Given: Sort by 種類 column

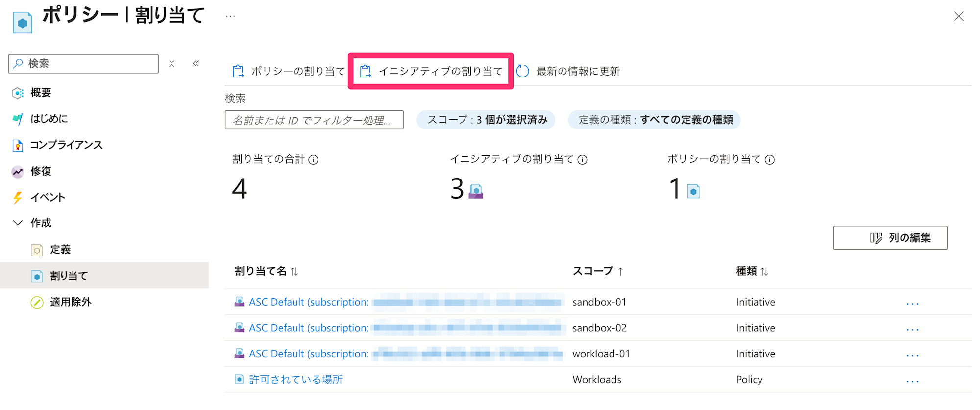Looking at the screenshot, I should [x=752, y=271].
